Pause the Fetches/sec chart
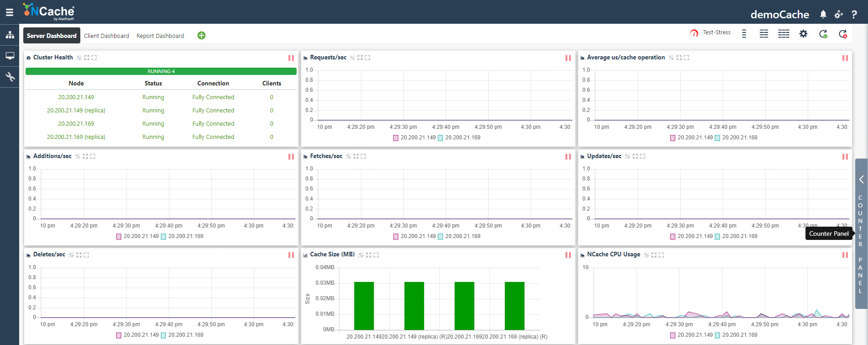868x345 pixels. pyautogui.click(x=568, y=157)
